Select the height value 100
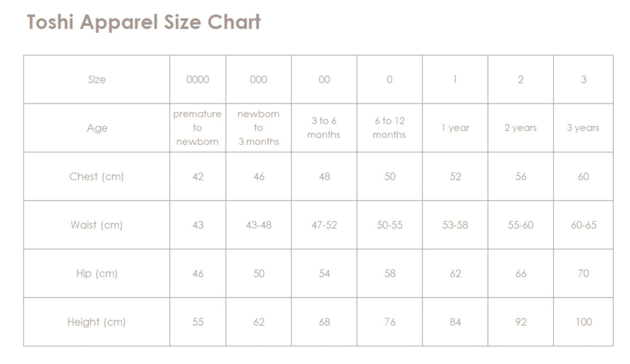Screen dimensions: 630x364 583,322
